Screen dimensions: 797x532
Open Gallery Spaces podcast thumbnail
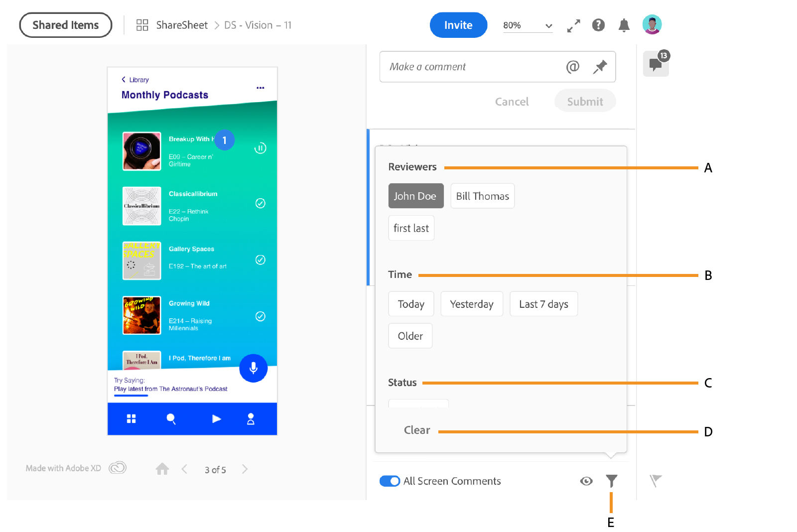pyautogui.click(x=142, y=261)
